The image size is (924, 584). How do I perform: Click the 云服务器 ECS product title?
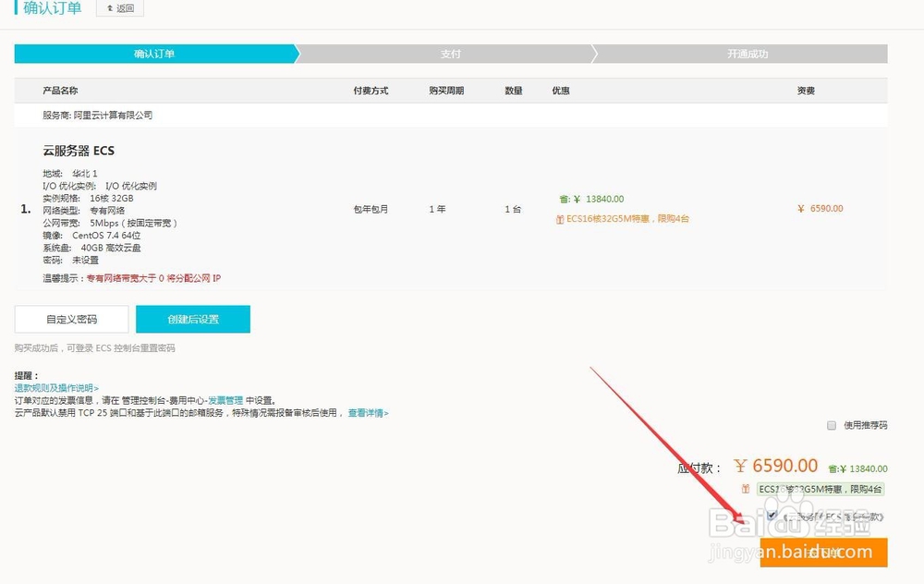point(79,151)
